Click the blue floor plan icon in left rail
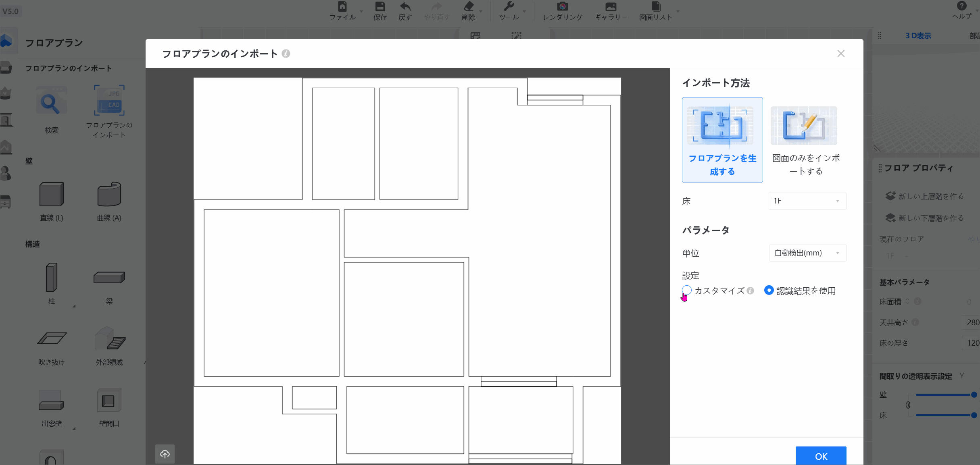980x465 pixels. click(6, 40)
